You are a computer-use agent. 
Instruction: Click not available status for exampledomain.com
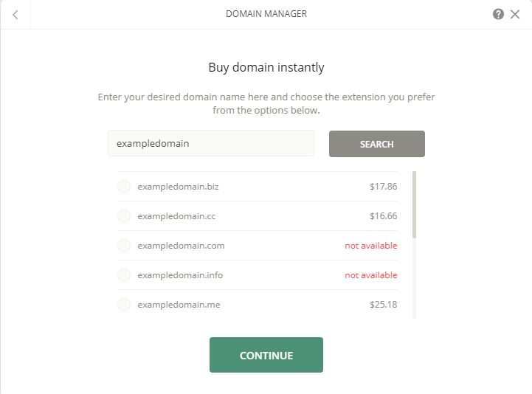pos(371,246)
